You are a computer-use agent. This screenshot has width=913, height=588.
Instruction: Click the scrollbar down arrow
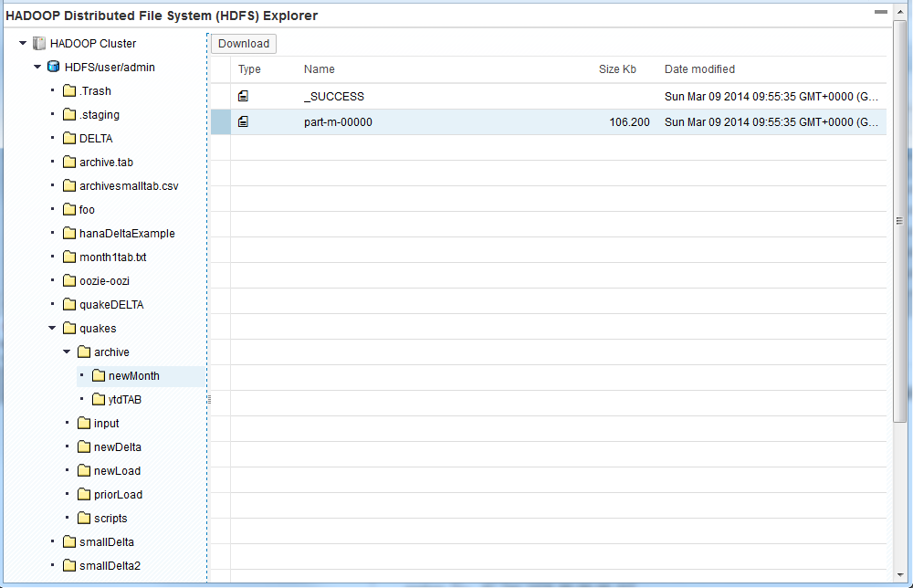899,575
